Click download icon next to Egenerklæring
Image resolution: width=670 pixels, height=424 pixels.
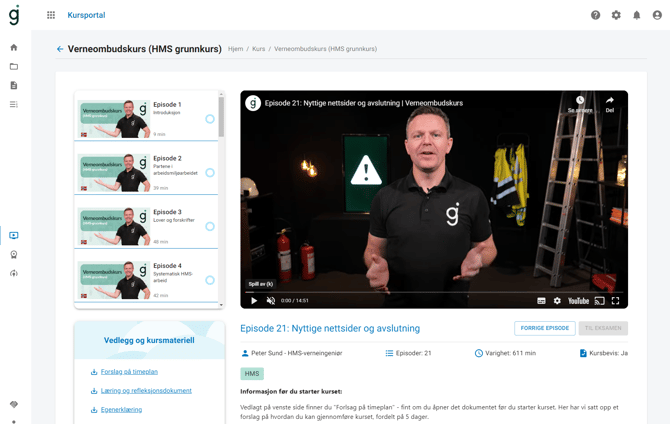pyautogui.click(x=94, y=410)
